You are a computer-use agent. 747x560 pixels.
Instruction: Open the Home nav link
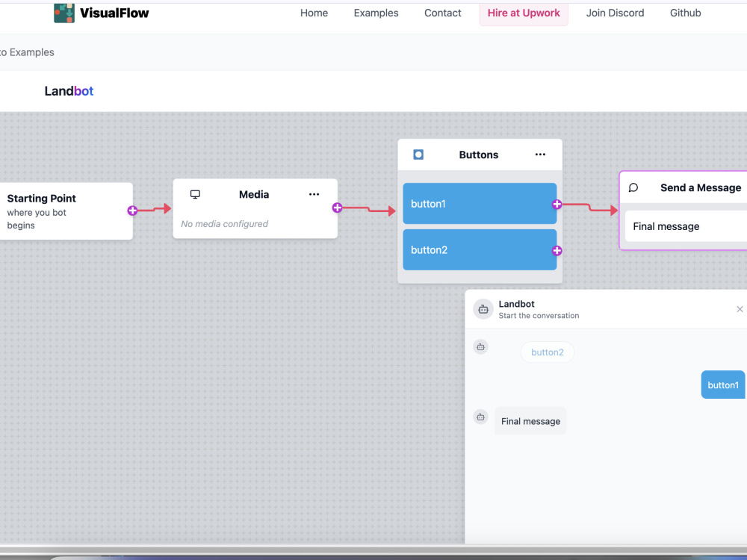(x=314, y=13)
